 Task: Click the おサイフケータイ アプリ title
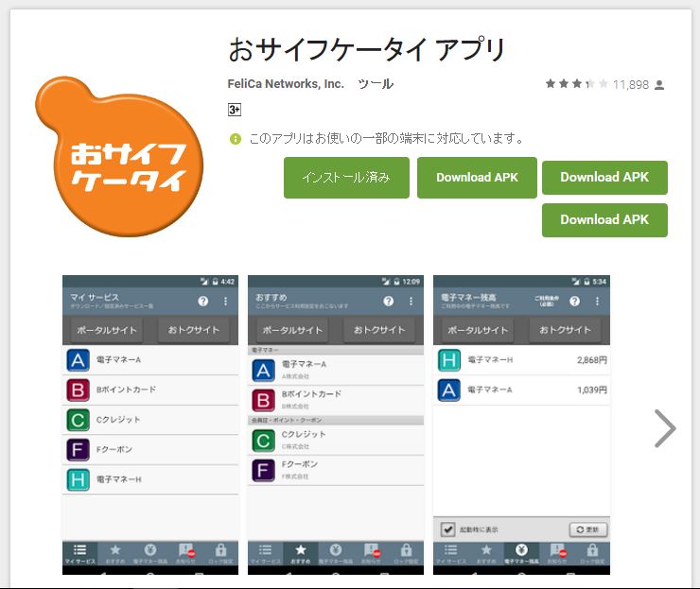pos(367,49)
